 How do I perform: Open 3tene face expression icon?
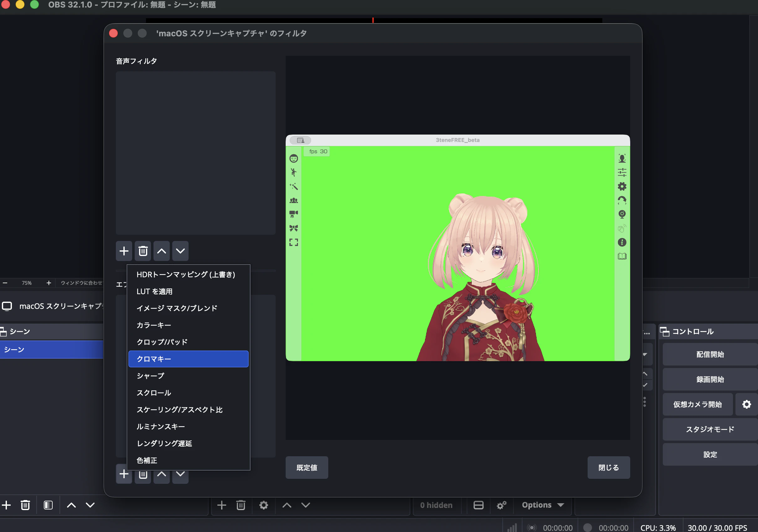(293, 159)
